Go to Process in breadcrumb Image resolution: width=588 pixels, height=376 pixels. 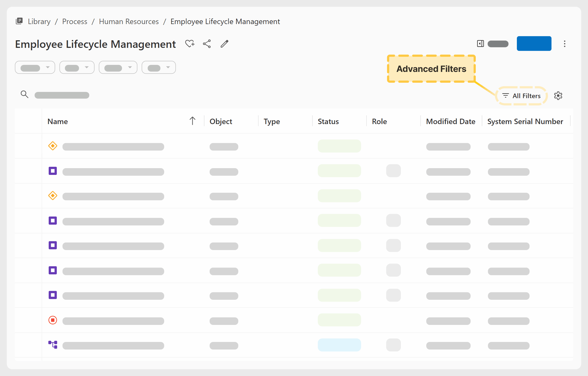(x=75, y=21)
